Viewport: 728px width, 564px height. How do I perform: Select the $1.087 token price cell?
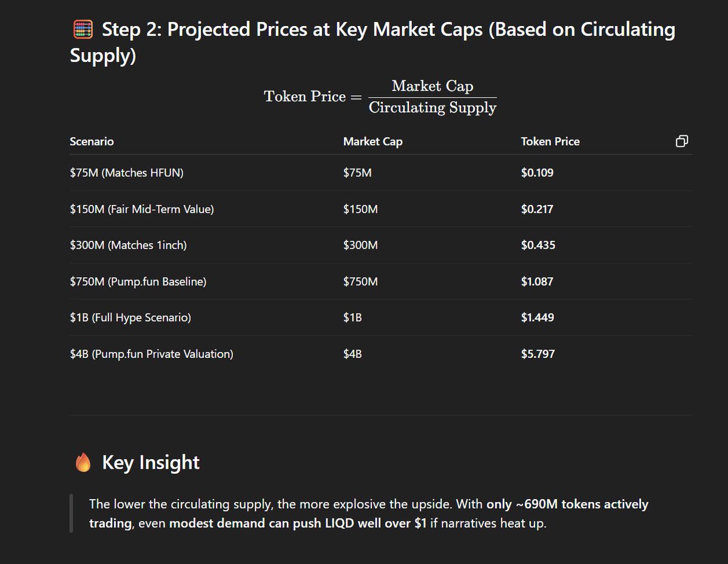point(537,281)
